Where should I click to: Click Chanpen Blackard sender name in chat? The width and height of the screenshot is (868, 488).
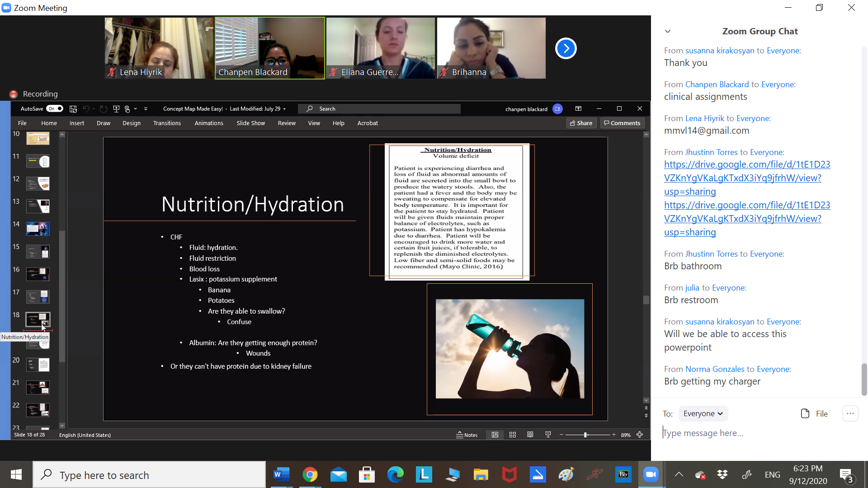(717, 84)
